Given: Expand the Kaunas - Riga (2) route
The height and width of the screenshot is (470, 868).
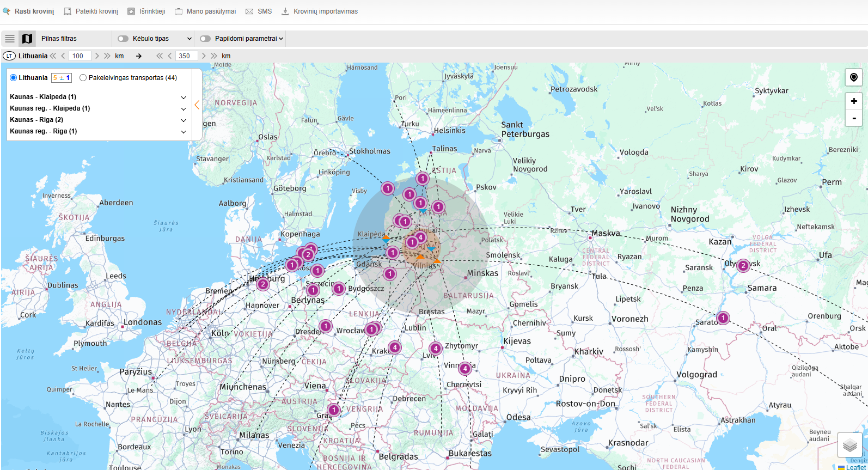Looking at the screenshot, I should pyautogui.click(x=184, y=120).
